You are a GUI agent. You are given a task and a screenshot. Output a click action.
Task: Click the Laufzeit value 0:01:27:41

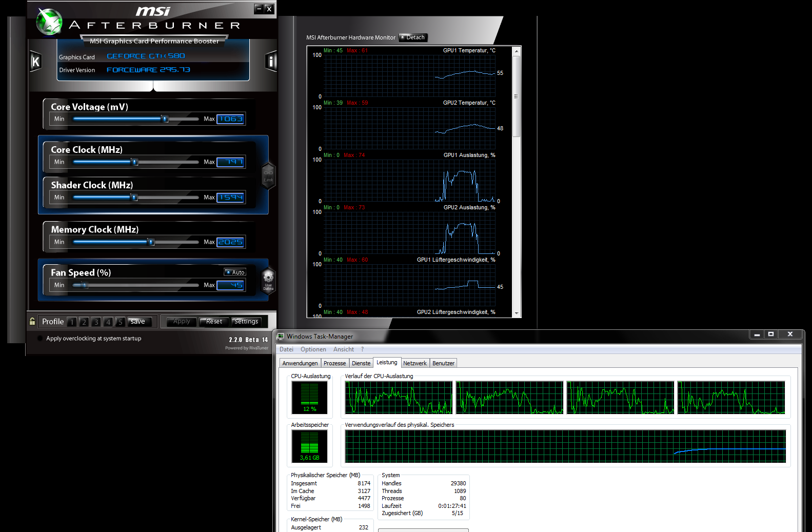[x=452, y=506]
